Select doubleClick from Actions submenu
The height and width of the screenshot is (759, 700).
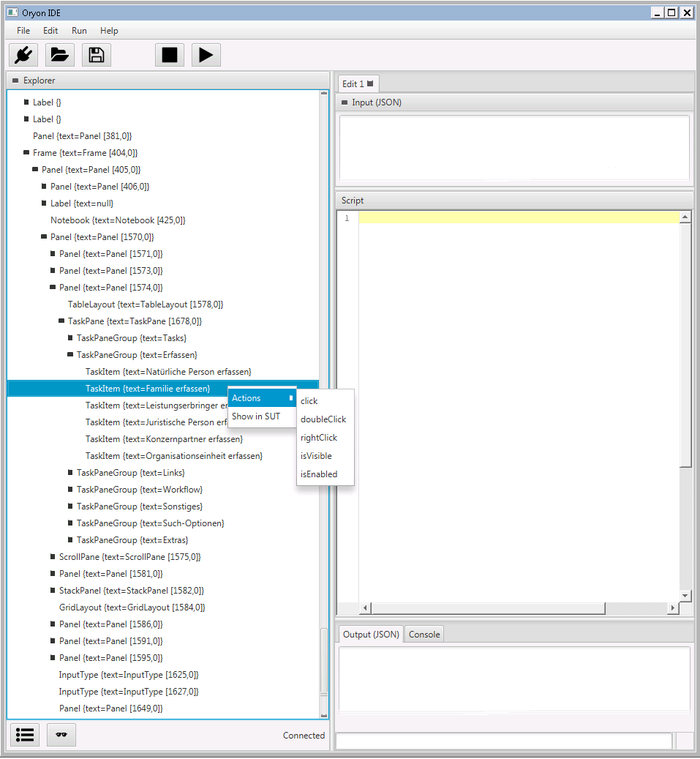point(323,419)
